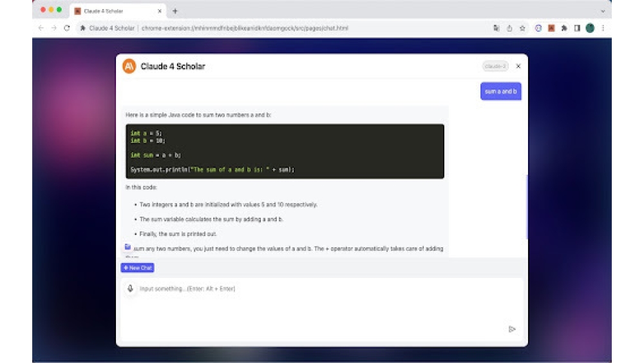Click bullet 'Finally, the sum is printed out.'
The width and height of the screenshot is (644, 363).
click(178, 234)
